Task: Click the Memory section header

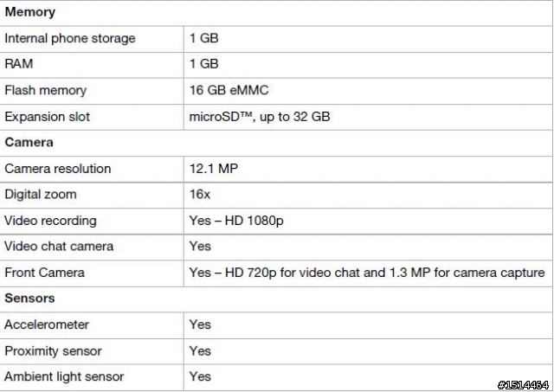Action: (x=30, y=12)
